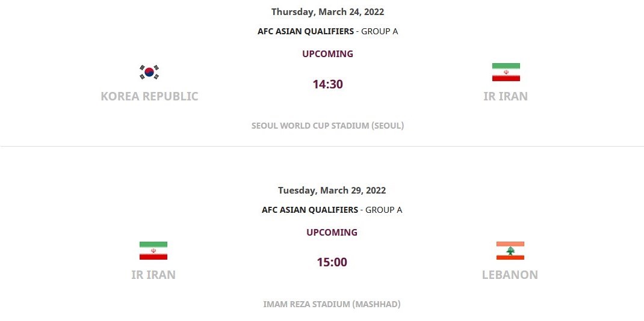Open Seoul World Cup Stadium venue

[x=327, y=126]
